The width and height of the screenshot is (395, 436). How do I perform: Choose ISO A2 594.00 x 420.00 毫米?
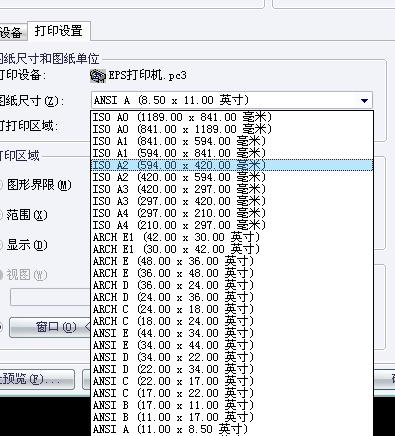tap(232, 165)
